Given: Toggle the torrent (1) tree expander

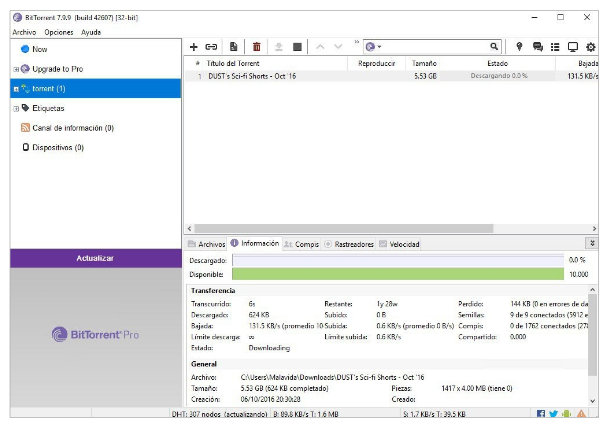Looking at the screenshot, I should click(x=16, y=89).
